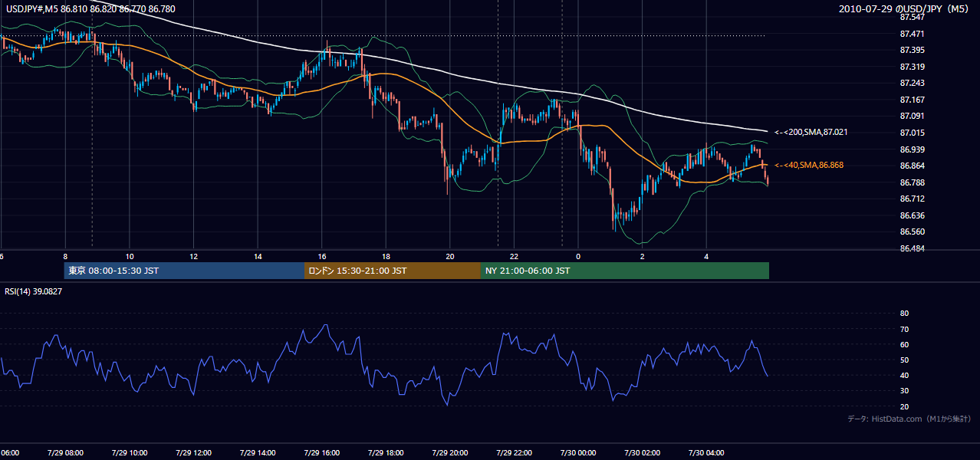The width and height of the screenshot is (980, 460).
Task: Click the 7/29 08:00 time axis label
Action: [x=64, y=452]
